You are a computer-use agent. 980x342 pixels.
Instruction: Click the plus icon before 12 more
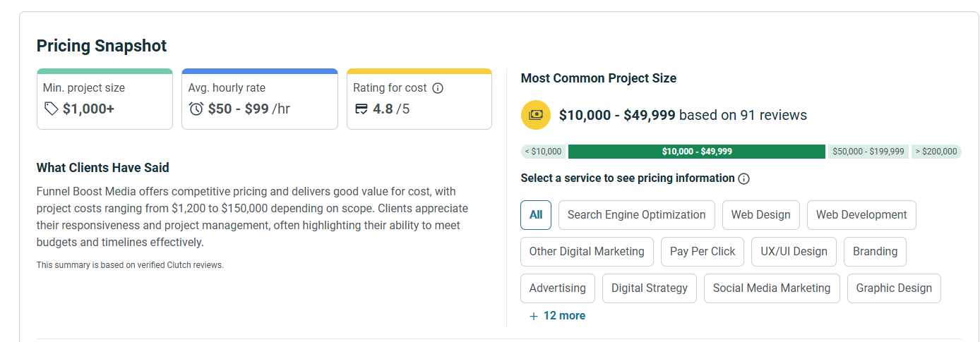534,316
